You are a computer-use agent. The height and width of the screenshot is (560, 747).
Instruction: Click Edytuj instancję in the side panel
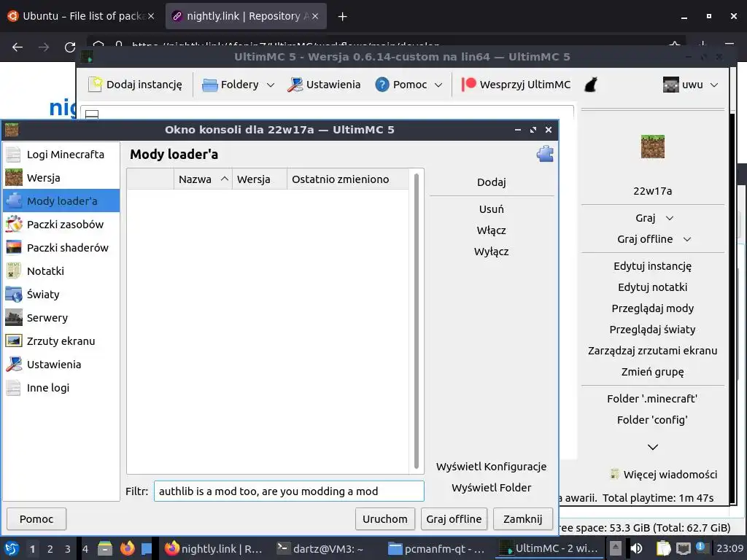point(653,266)
